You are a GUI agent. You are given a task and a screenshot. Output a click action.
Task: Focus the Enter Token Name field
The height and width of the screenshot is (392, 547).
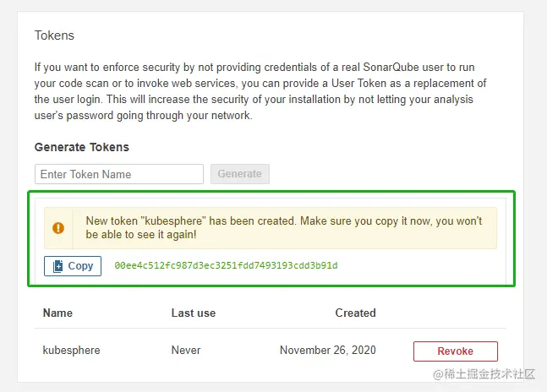pos(119,174)
